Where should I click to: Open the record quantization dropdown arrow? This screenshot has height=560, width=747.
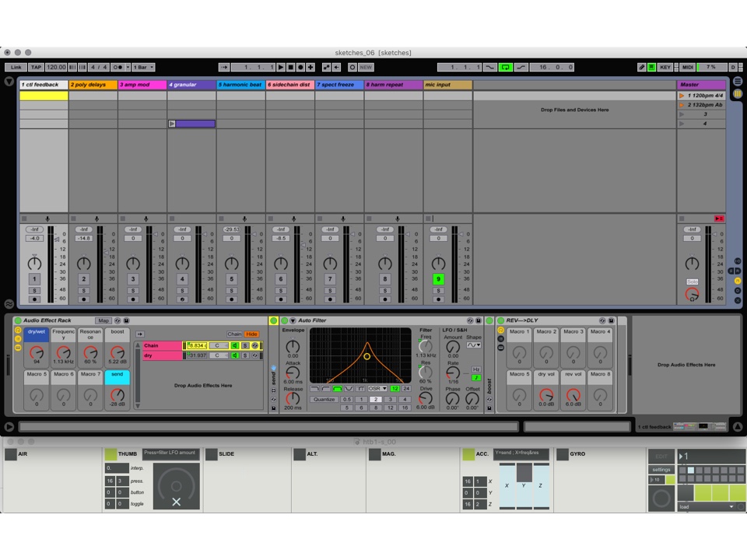click(x=128, y=67)
